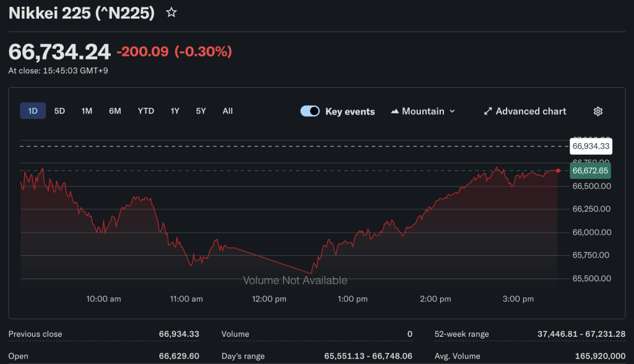Click the main price 66,734.24
This screenshot has height=364, width=634.
tap(59, 52)
